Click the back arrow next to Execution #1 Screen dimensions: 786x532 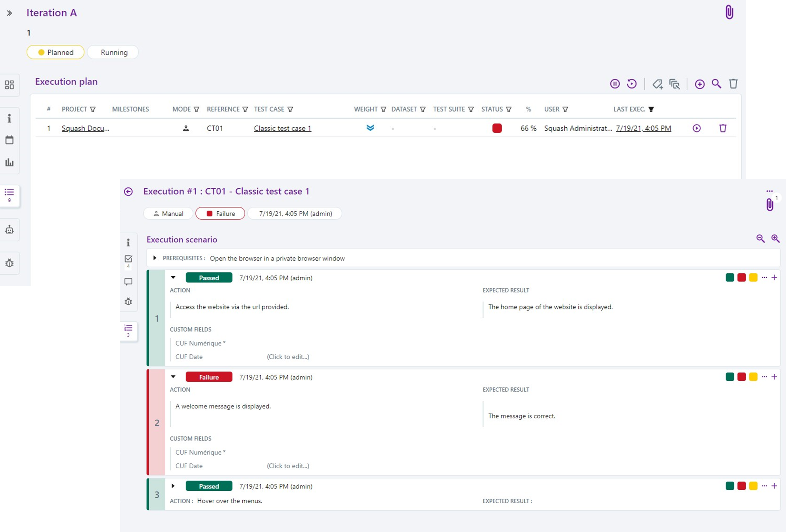(129, 192)
